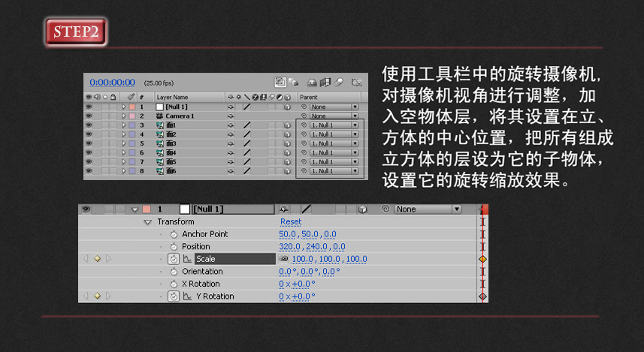Click the layer number column header

(141, 98)
